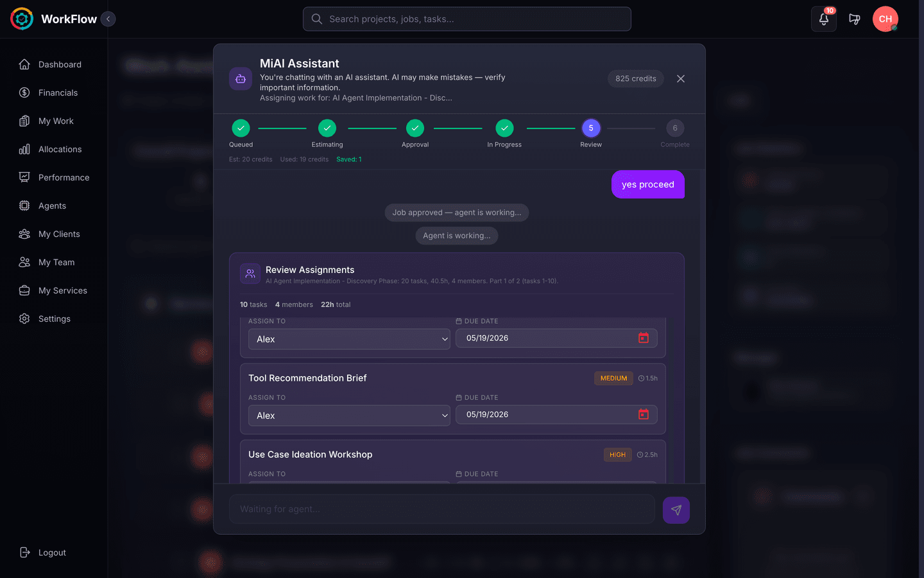This screenshot has width=924, height=578.
Task: Click the send message paper plane button
Action: [676, 511]
